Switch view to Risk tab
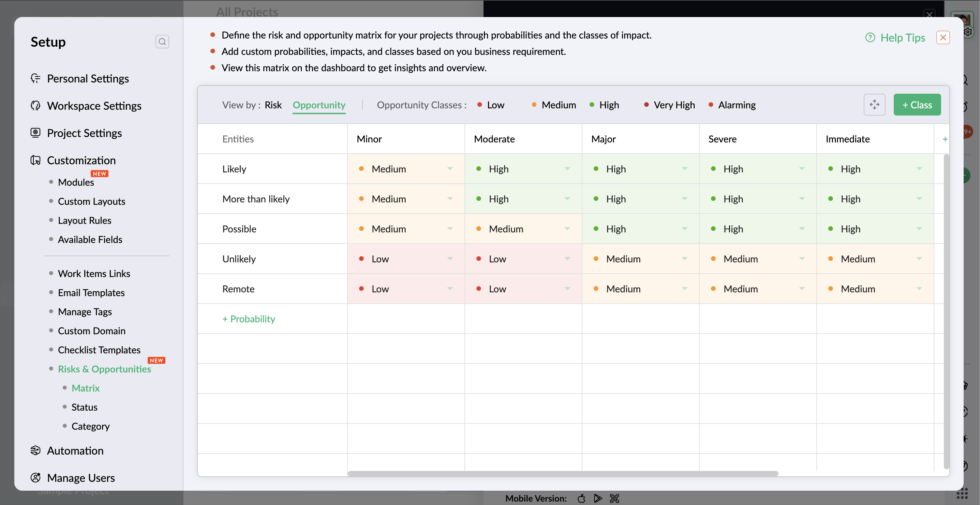The height and width of the screenshot is (505, 980). (x=273, y=105)
